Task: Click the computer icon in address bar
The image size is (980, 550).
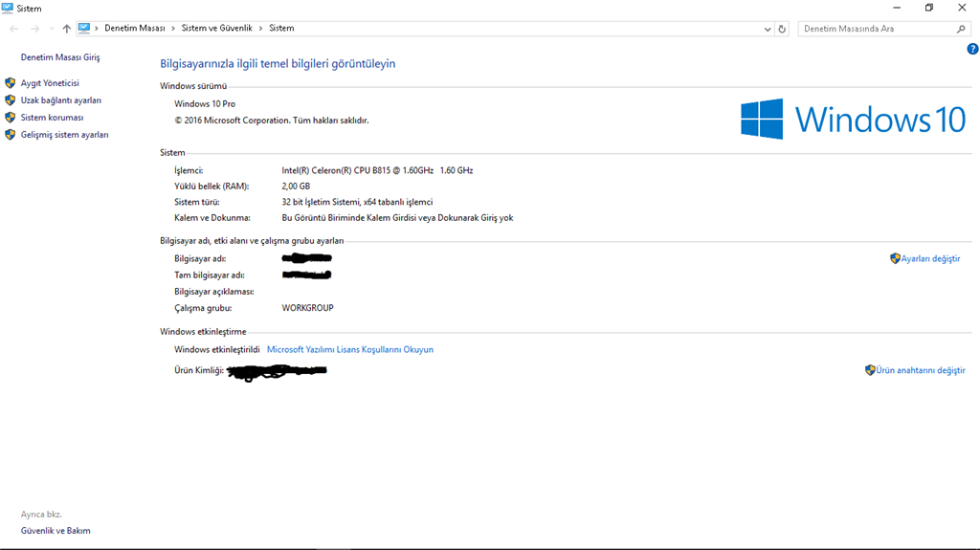Action: (84, 28)
